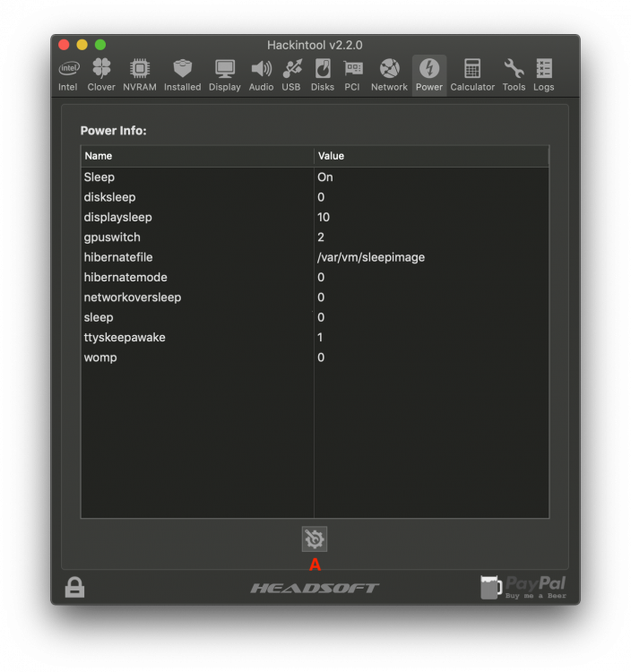The image size is (631, 672).
Task: Minimize the Hackintool window
Action: coord(82,45)
